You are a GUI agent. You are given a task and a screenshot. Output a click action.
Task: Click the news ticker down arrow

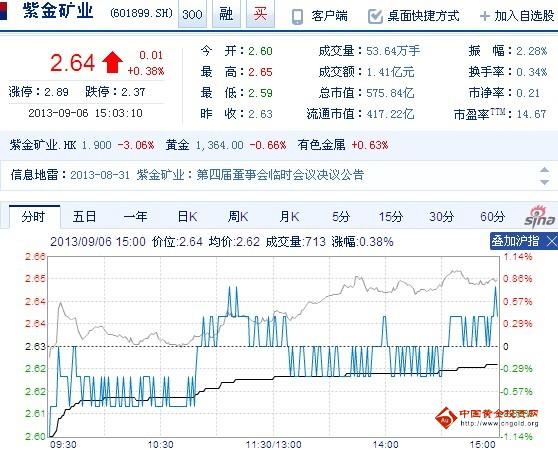point(544,182)
